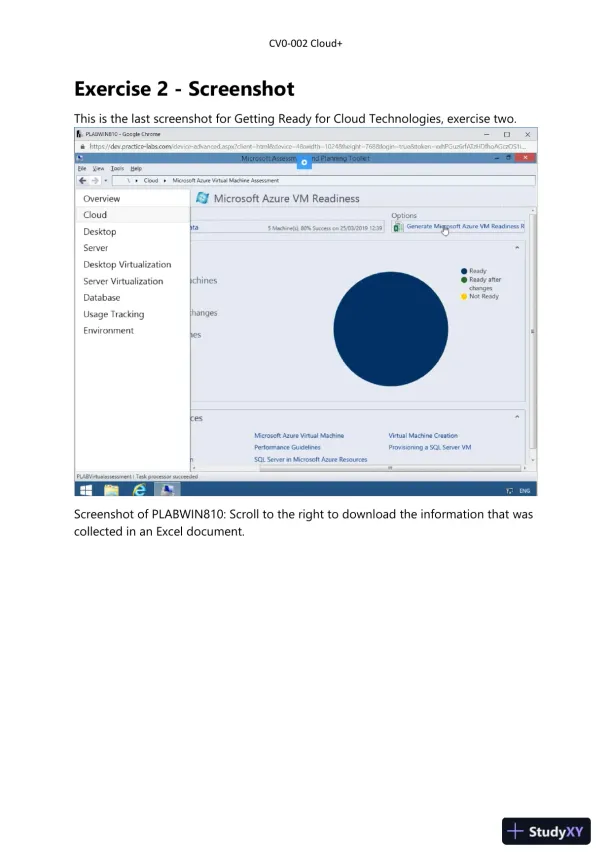
Task: Select Server Virtualization in the navigation list
Action: tap(123, 281)
